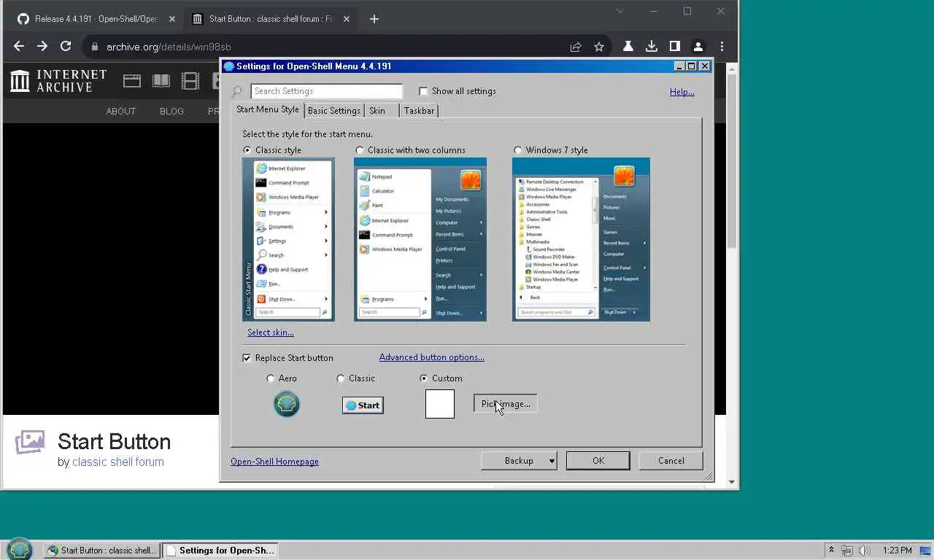The width and height of the screenshot is (934, 560).
Task: Bookmark this page with the star icon
Action: coord(599,47)
